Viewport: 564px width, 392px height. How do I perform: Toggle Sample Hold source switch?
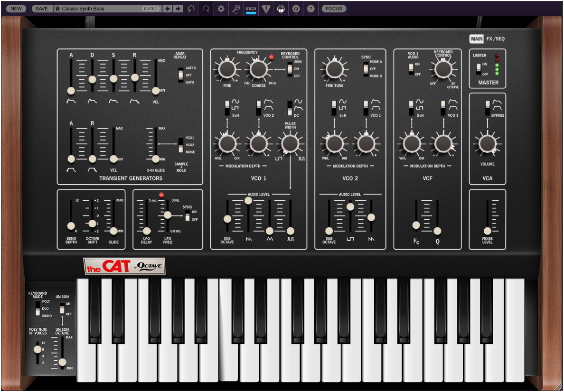click(x=181, y=145)
